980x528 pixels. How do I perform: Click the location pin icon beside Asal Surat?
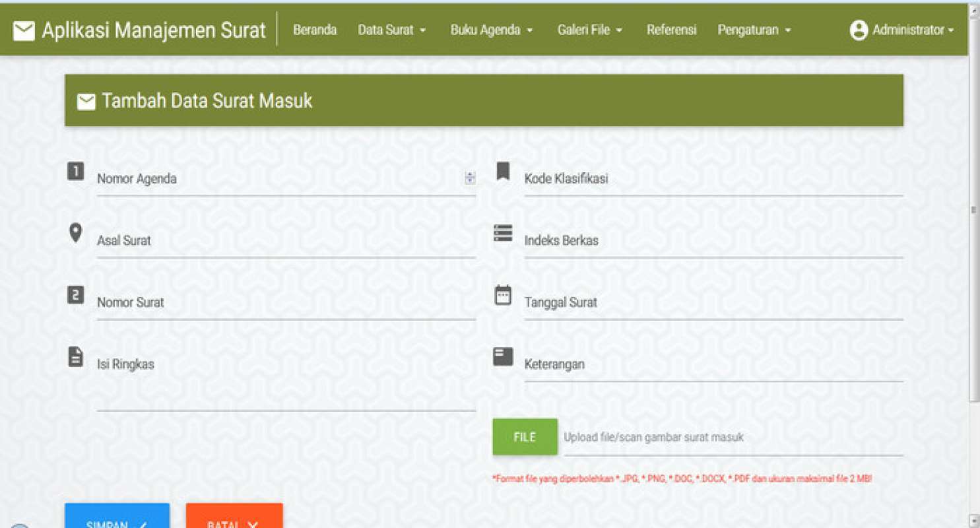(75, 232)
